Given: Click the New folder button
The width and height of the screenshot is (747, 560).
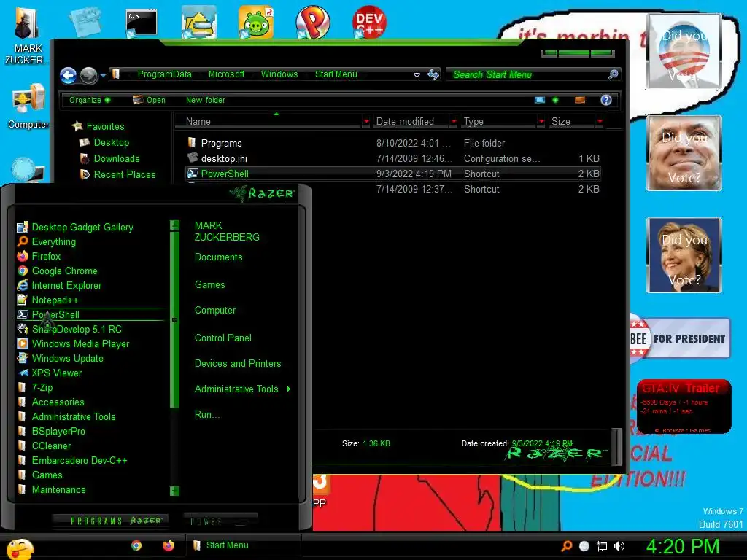Looking at the screenshot, I should coord(205,100).
